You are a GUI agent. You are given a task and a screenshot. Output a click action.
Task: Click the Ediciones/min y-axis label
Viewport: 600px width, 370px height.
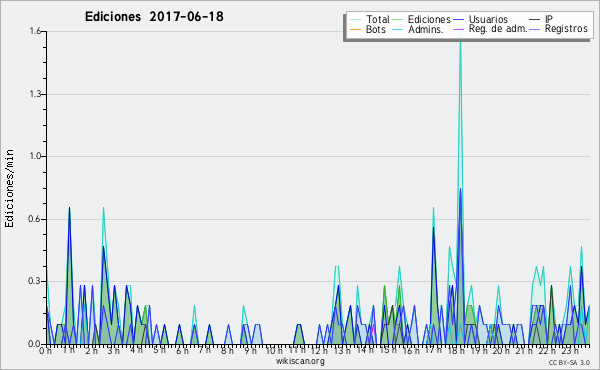pos(9,188)
